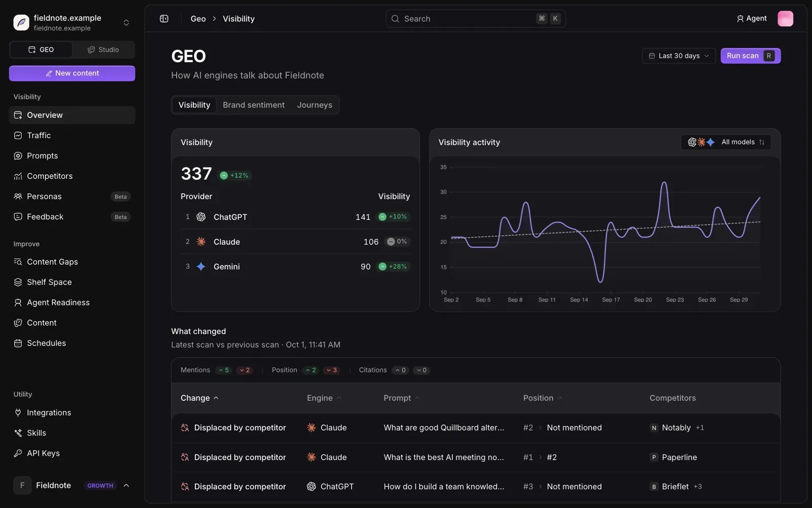
Task: Click the Brieflet +3 more indicator
Action: point(698,487)
